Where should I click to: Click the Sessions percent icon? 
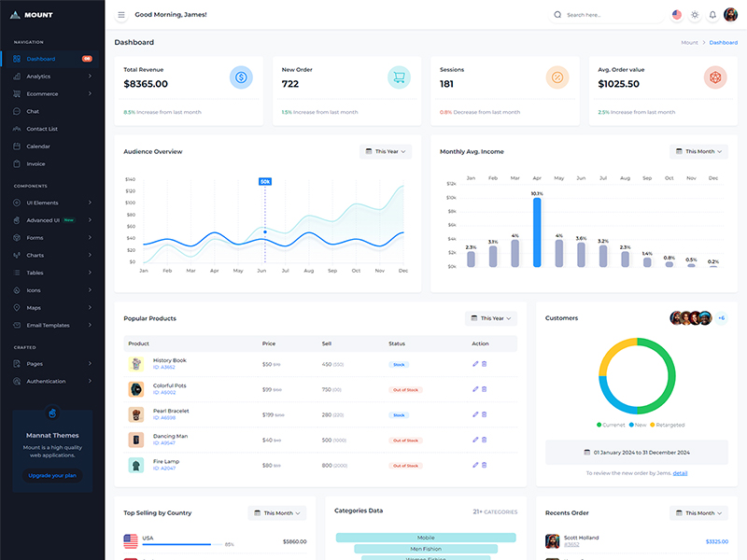click(557, 77)
